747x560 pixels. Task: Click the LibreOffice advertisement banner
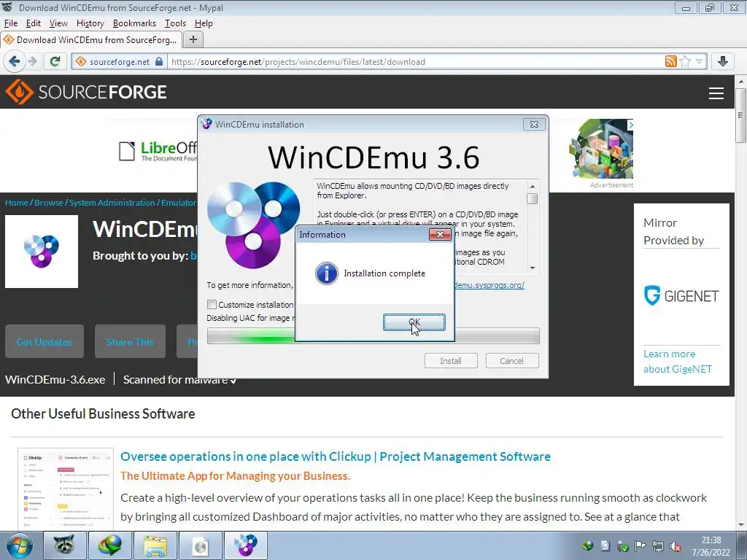(158, 152)
